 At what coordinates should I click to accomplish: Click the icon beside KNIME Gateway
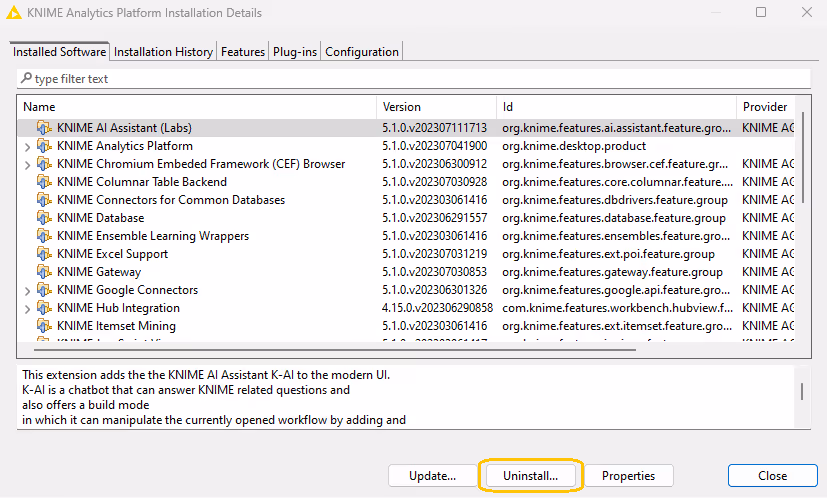(44, 271)
